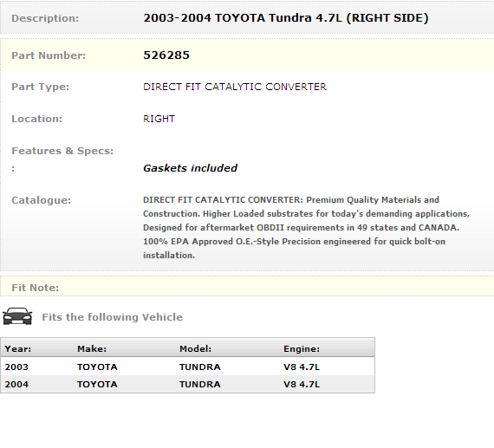Screen dimensions: 494x448
Task: Click the 'Make:' column header
Action: pyautogui.click(x=92, y=348)
